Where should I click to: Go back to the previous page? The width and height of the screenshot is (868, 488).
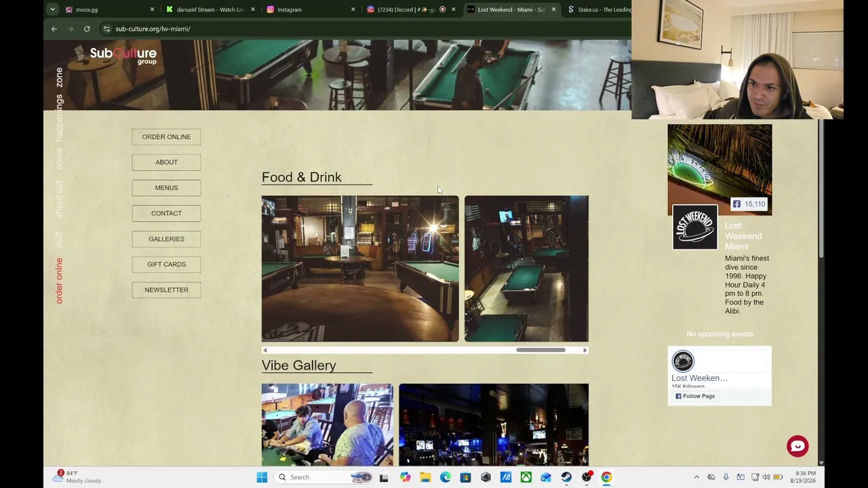(x=54, y=28)
